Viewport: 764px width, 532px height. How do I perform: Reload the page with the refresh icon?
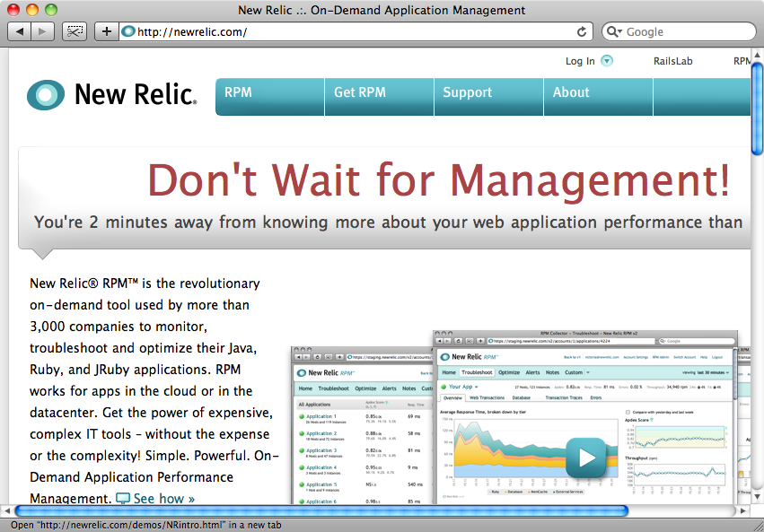(x=581, y=31)
